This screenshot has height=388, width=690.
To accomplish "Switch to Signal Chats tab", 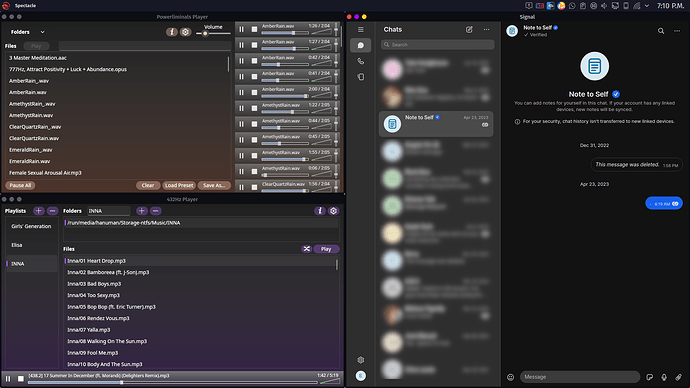I will (360, 45).
